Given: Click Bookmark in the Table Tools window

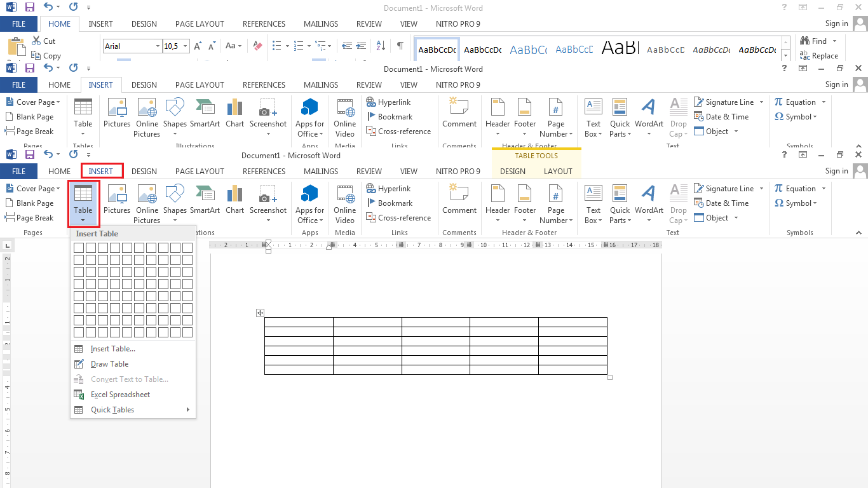Looking at the screenshot, I should coord(389,203).
